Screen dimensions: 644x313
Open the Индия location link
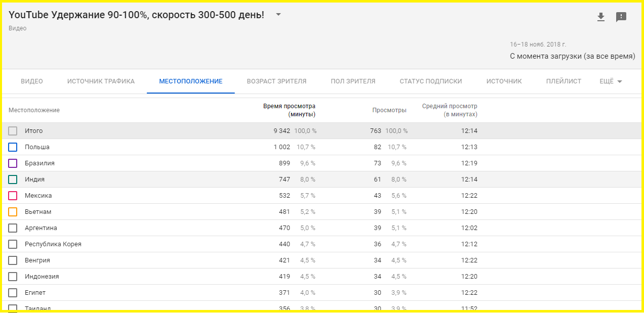coord(34,180)
